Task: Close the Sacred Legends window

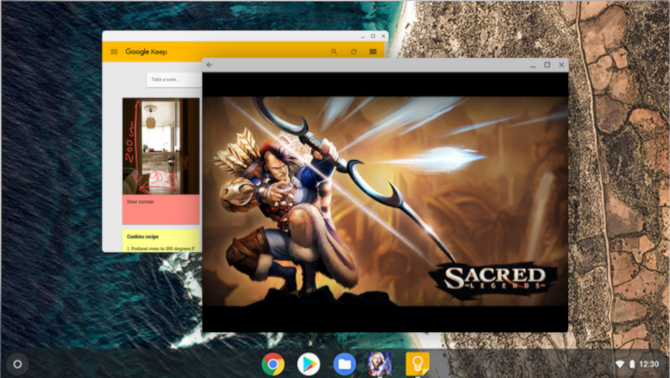Action: pos(561,65)
